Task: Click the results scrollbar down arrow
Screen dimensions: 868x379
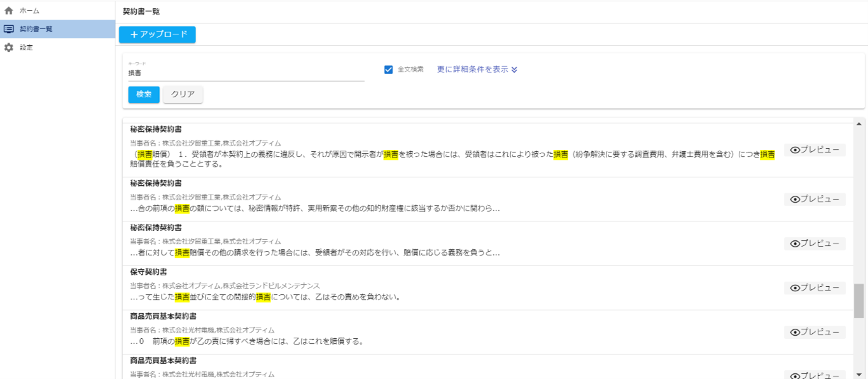Action: (x=859, y=374)
